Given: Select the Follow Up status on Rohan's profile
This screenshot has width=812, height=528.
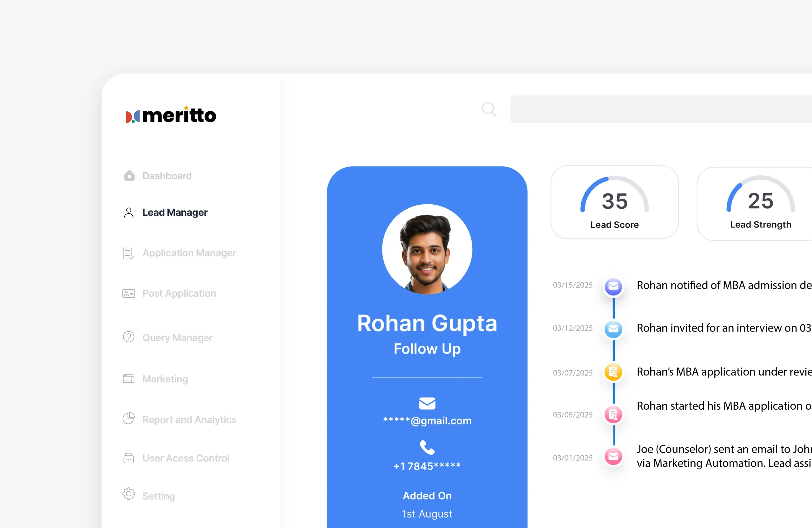Looking at the screenshot, I should pos(427,348).
